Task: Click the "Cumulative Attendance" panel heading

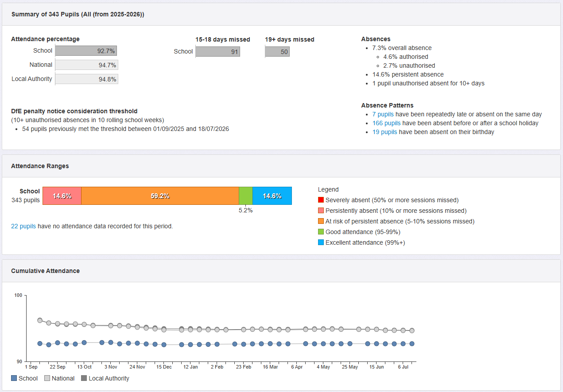Action: [x=45, y=271]
